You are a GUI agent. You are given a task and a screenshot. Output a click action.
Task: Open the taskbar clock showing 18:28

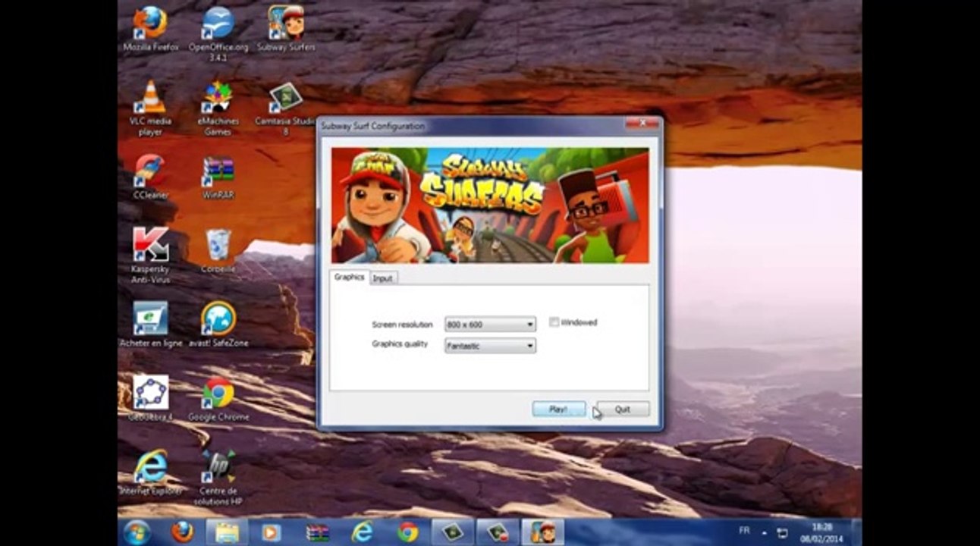click(821, 532)
